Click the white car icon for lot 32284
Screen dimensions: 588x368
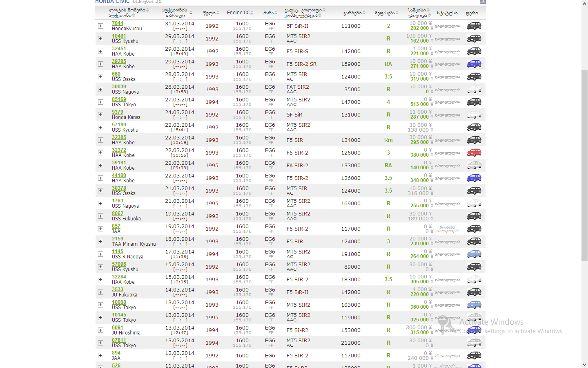(474, 279)
